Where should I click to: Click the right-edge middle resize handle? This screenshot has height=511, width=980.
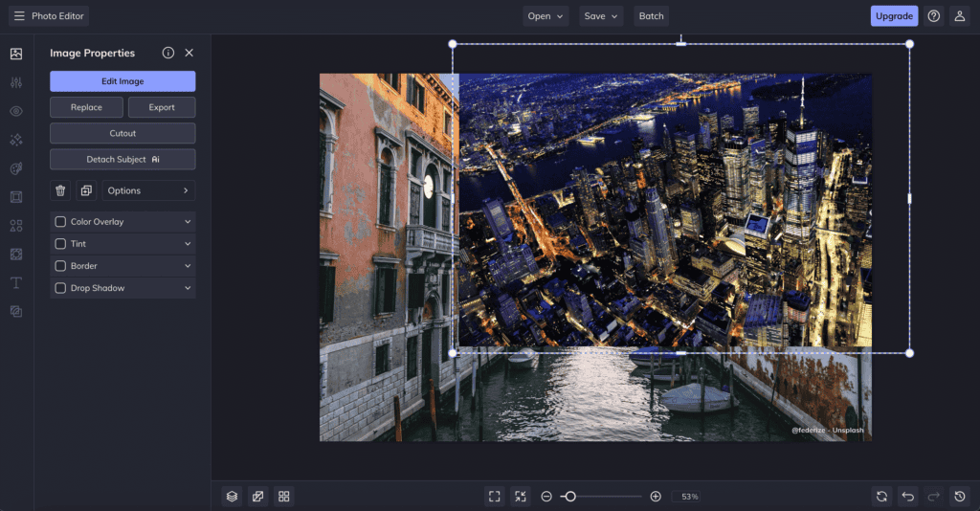coord(909,199)
